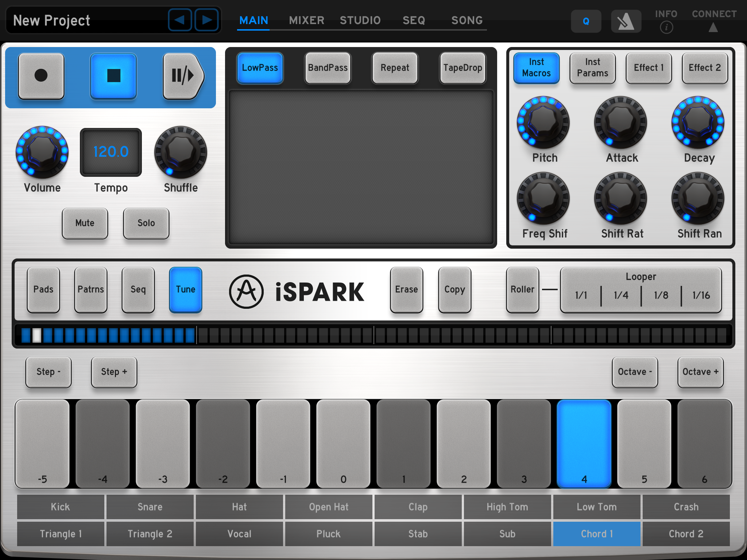The width and height of the screenshot is (747, 560).
Task: Select the Effect 1 tab
Action: point(649,68)
